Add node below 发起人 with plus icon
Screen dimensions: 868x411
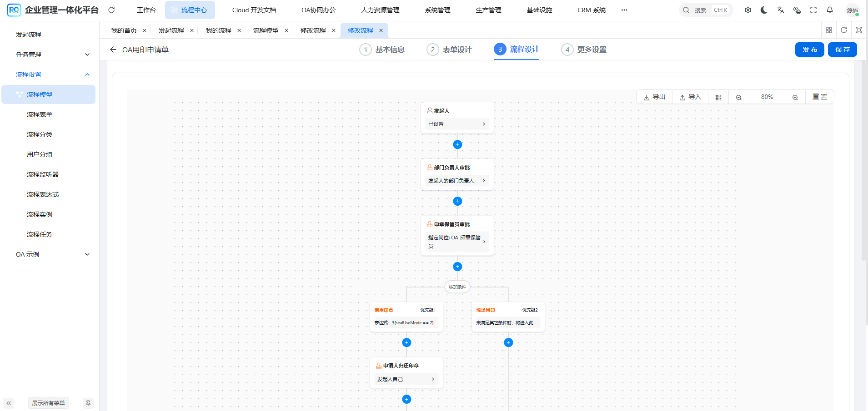[x=457, y=144]
